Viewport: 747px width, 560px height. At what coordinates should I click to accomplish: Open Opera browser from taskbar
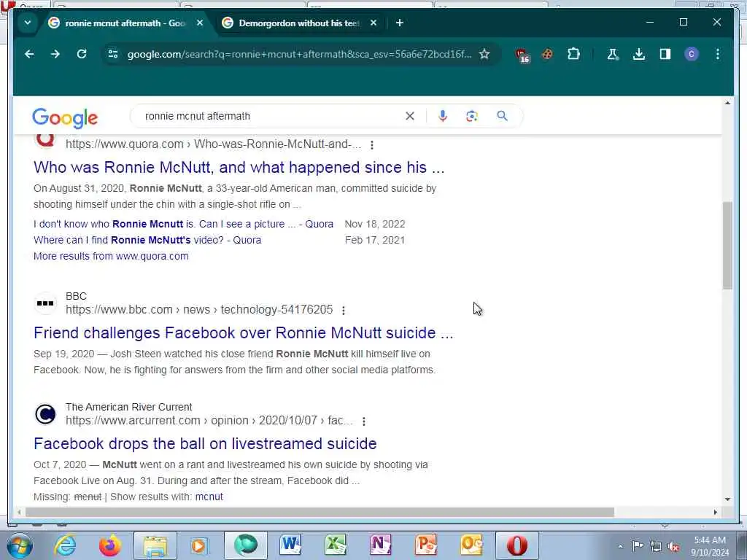coord(517,545)
